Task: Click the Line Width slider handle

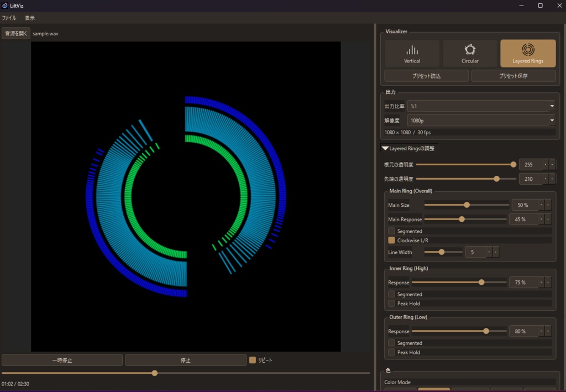Action: [442, 252]
